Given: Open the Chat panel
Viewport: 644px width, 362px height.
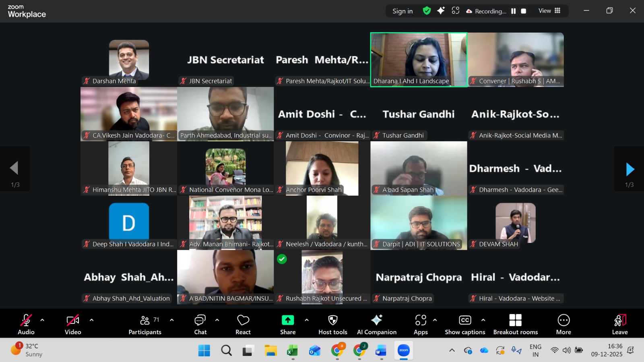Looking at the screenshot, I should click(200, 325).
